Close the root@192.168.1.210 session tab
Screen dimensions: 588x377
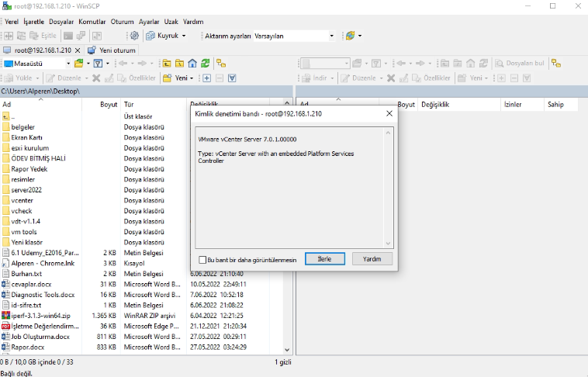78,50
